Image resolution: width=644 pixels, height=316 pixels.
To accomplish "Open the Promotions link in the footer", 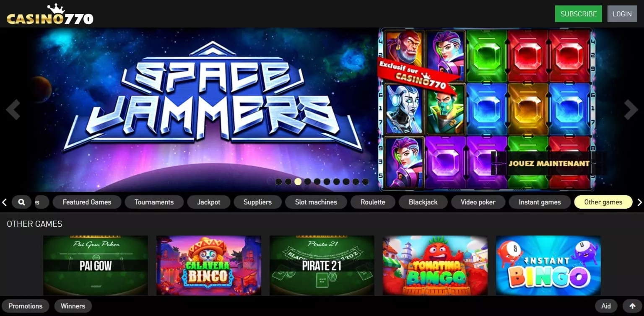I will 25,306.
